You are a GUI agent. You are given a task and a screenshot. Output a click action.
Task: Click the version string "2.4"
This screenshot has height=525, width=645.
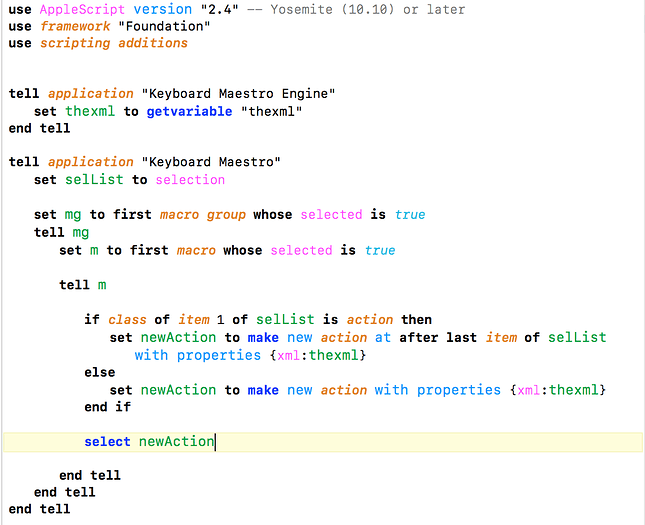tap(220, 9)
